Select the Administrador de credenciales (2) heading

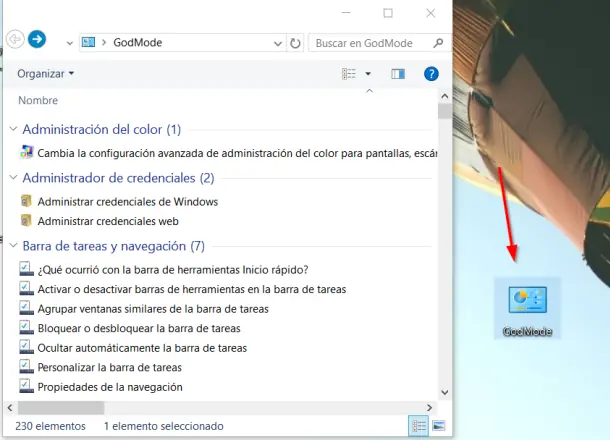click(119, 178)
